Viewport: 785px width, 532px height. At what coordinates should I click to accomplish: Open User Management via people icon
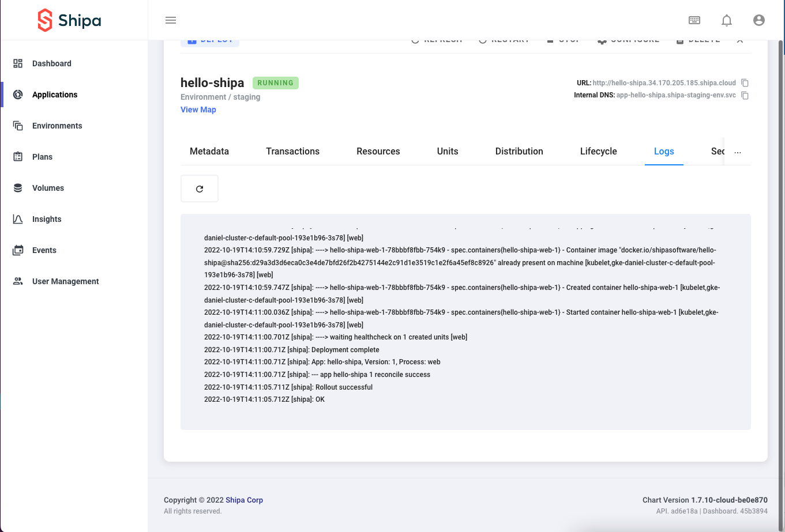tap(18, 281)
